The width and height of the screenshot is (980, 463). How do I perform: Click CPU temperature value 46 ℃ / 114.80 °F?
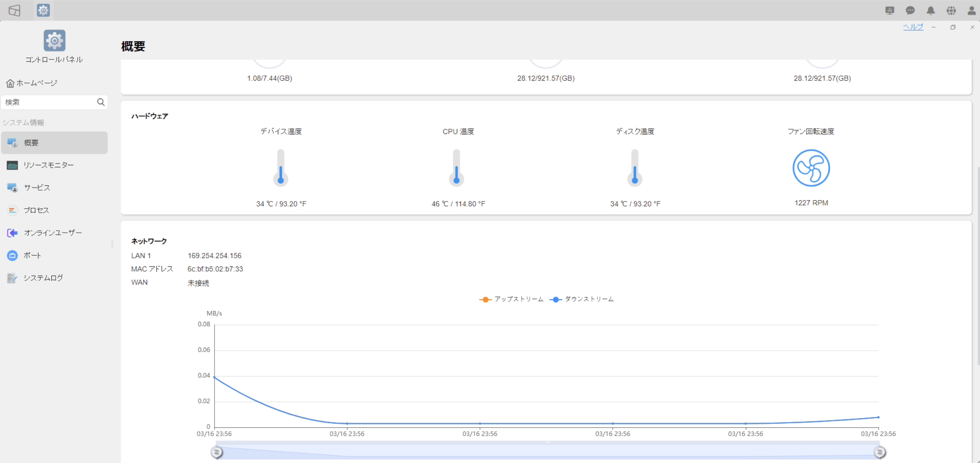(458, 204)
